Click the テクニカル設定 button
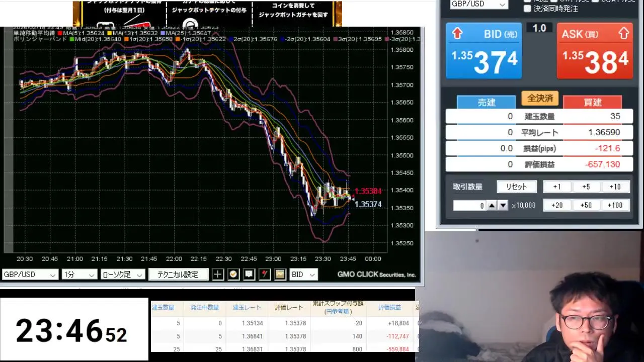This screenshot has height=362, width=644. click(178, 275)
